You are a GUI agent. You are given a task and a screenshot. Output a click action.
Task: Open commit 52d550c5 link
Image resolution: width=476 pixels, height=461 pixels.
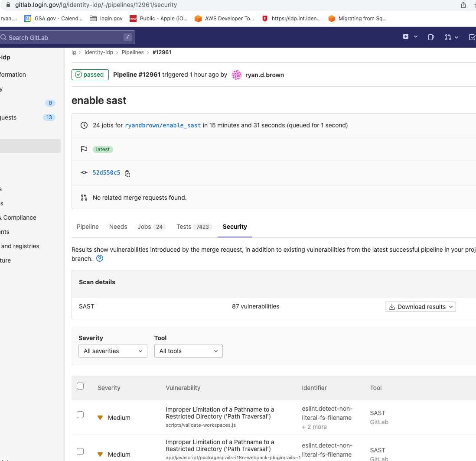click(x=106, y=173)
